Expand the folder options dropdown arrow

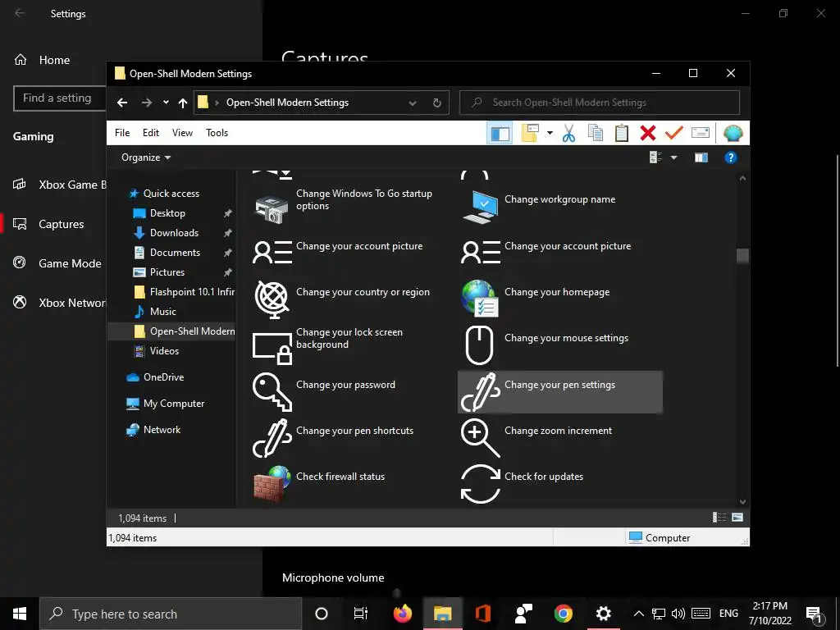[x=550, y=133]
